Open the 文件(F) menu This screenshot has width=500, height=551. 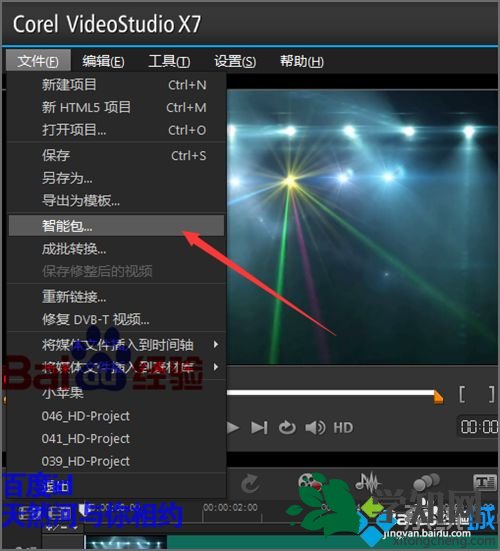[x=38, y=61]
